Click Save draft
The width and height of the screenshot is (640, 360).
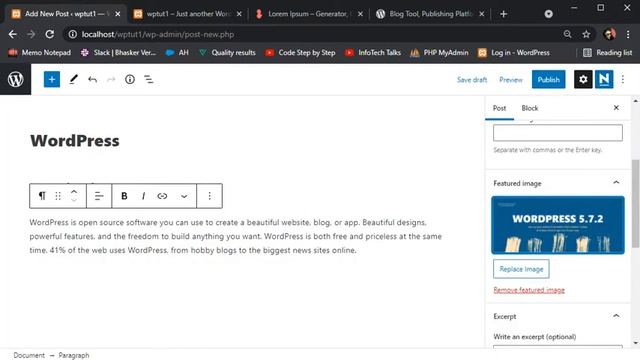coord(472,80)
